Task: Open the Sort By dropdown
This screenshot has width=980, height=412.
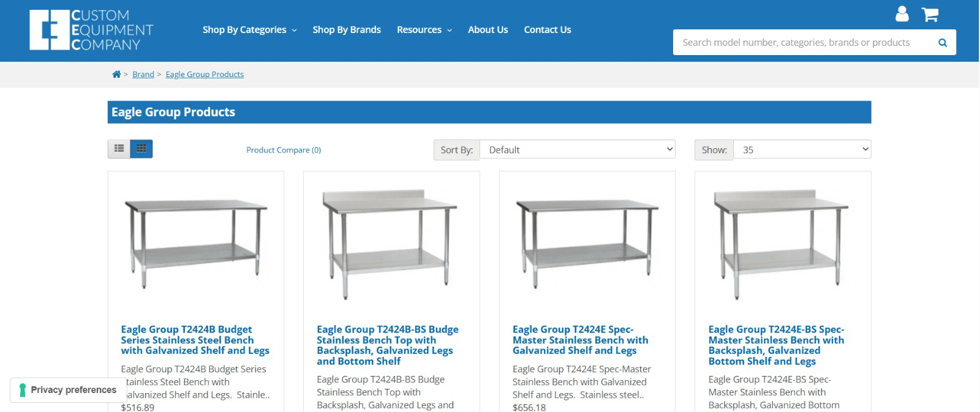Action: coord(577,150)
